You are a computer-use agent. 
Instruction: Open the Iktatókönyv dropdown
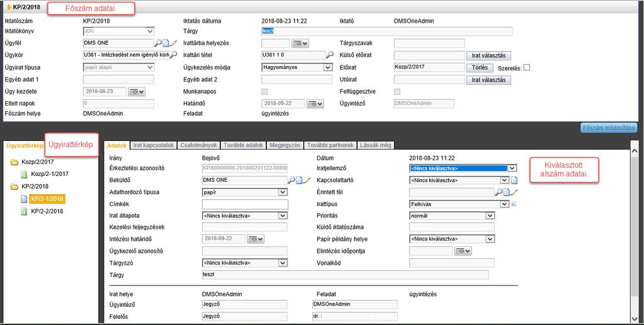pyautogui.click(x=119, y=31)
